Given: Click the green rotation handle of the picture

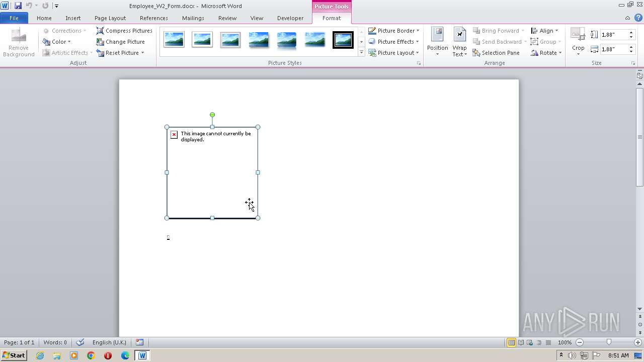Looking at the screenshot, I should (212, 115).
